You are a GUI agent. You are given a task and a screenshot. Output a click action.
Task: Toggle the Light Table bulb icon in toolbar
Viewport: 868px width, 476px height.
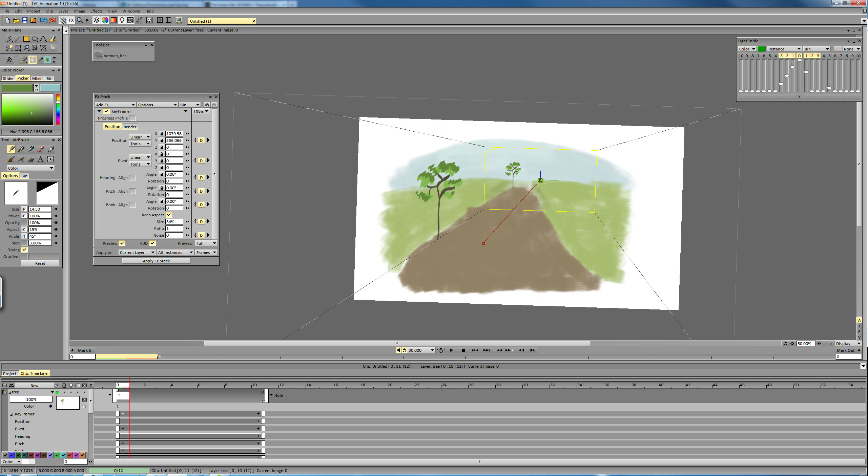[122, 20]
